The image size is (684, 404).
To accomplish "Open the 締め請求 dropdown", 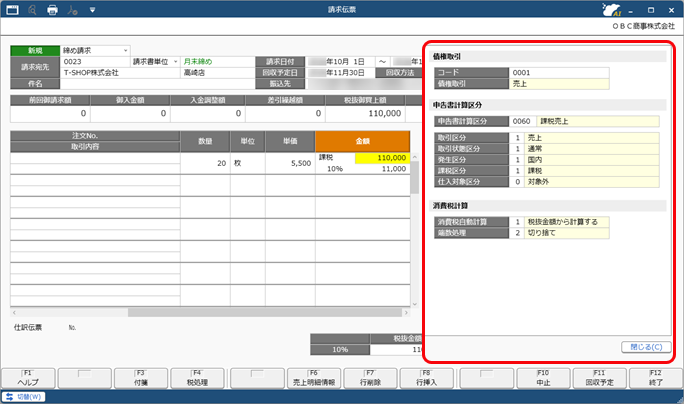I will tap(95, 51).
